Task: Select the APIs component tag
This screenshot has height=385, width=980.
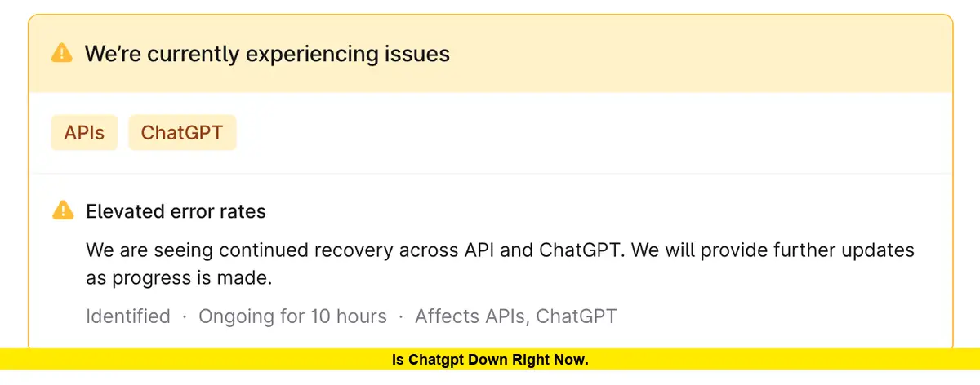Action: pyautogui.click(x=84, y=133)
